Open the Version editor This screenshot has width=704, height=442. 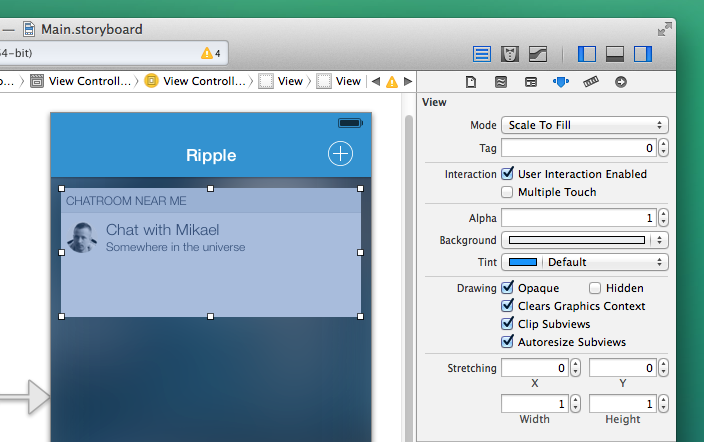538,53
